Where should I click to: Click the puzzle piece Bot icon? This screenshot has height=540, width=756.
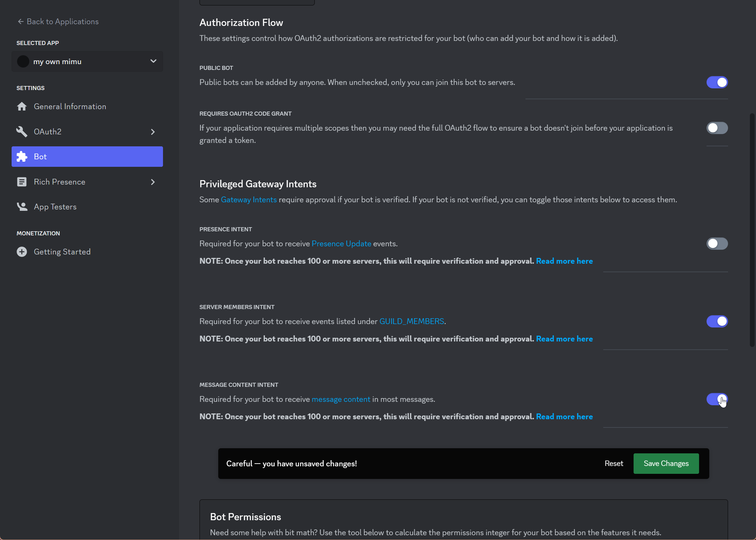[22, 157]
